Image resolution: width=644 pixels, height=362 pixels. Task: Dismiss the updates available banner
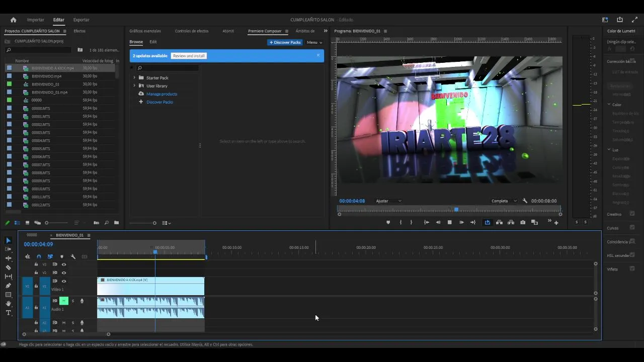click(318, 55)
